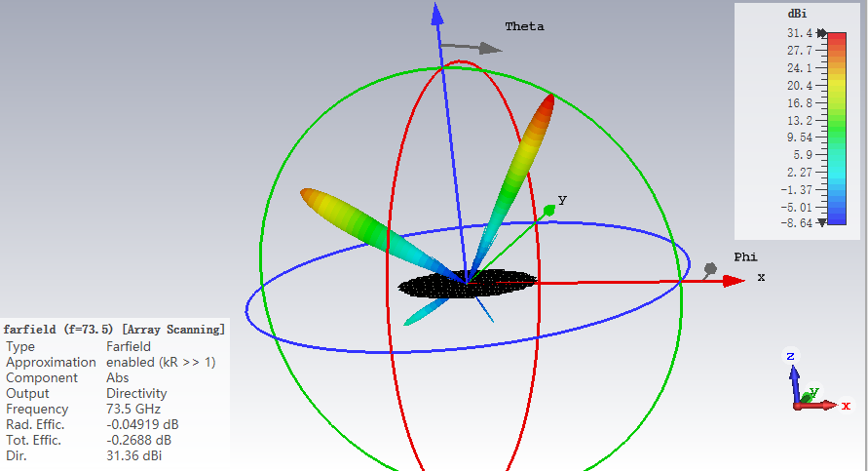
Task: Click the bottom marker at -8.64 on the color scale
Action: [x=822, y=222]
